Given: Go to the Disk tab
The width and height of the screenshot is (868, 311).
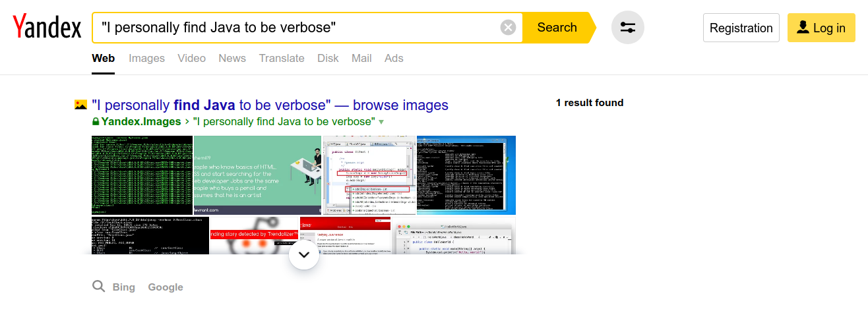Looking at the screenshot, I should tap(328, 58).
